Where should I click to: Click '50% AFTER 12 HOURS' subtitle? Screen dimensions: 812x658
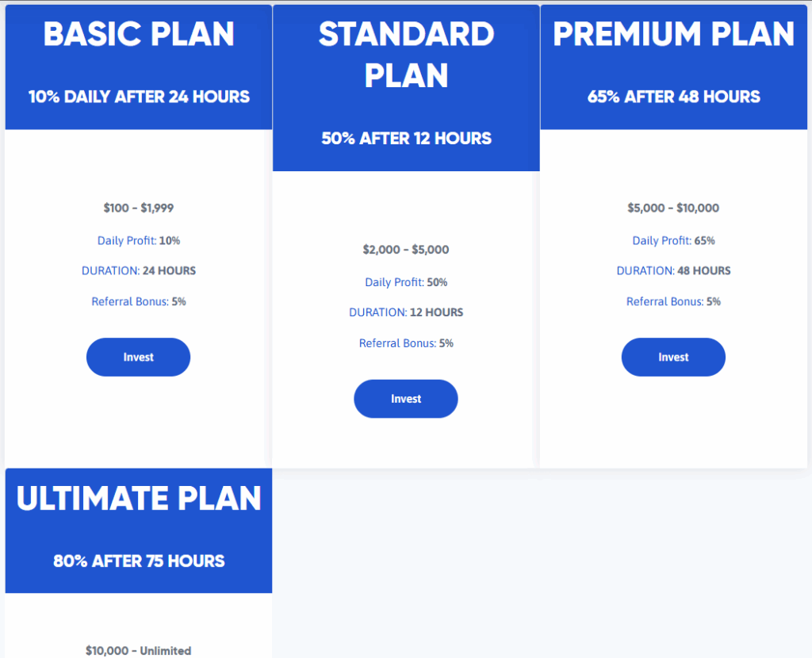point(406,138)
